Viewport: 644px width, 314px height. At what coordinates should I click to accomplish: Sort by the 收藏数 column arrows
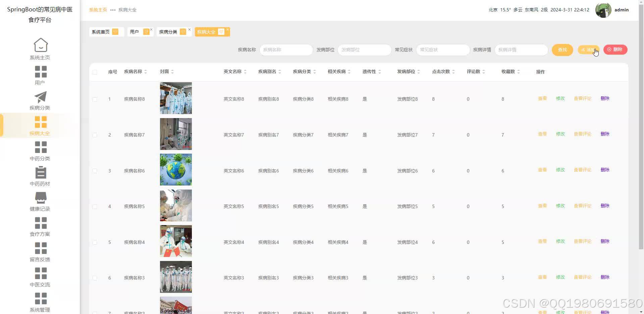tap(519, 72)
